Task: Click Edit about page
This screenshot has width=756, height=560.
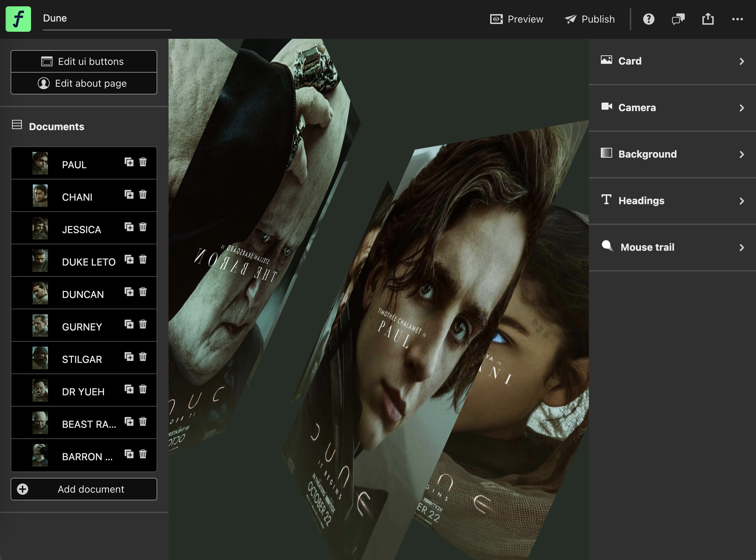Action: [84, 83]
